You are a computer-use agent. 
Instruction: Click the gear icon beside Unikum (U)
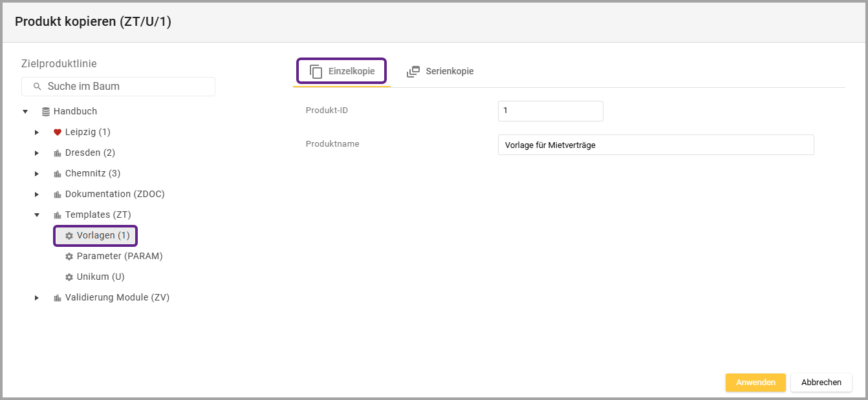[69, 277]
